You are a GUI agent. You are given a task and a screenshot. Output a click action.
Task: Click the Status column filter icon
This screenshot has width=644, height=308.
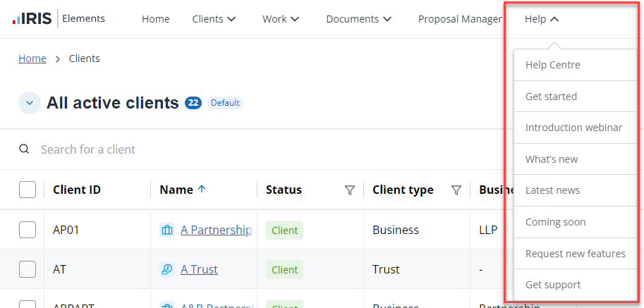click(349, 190)
